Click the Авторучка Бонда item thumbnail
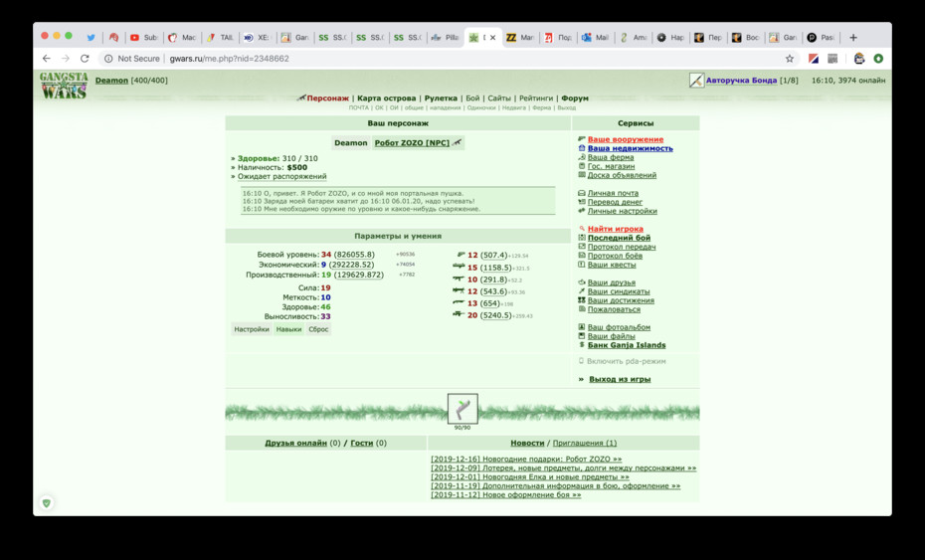 pyautogui.click(x=696, y=81)
